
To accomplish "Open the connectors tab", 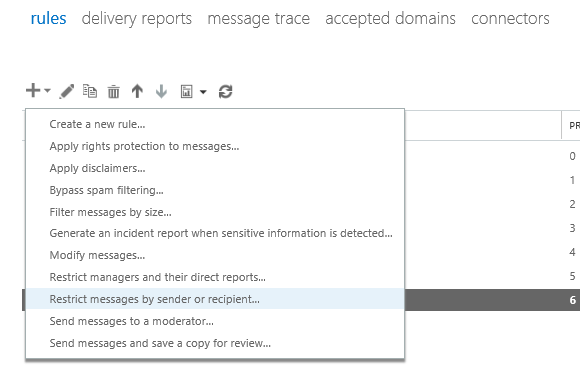I will (510, 18).
